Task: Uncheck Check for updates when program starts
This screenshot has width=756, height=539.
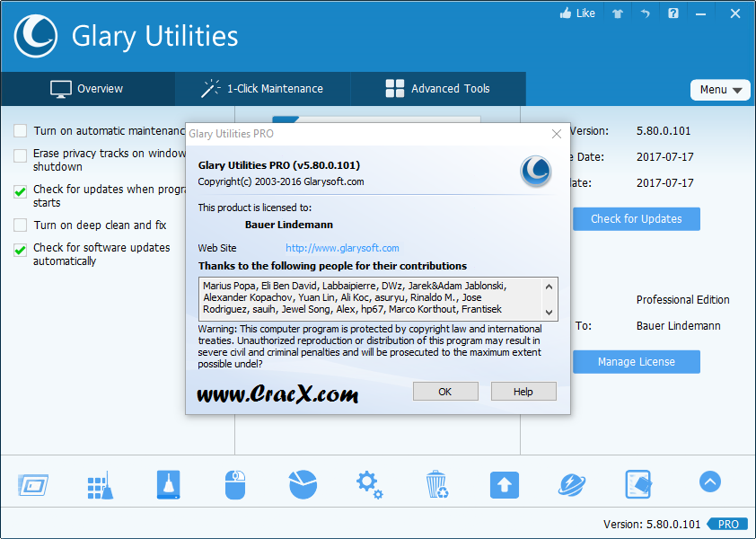Action: point(21,191)
